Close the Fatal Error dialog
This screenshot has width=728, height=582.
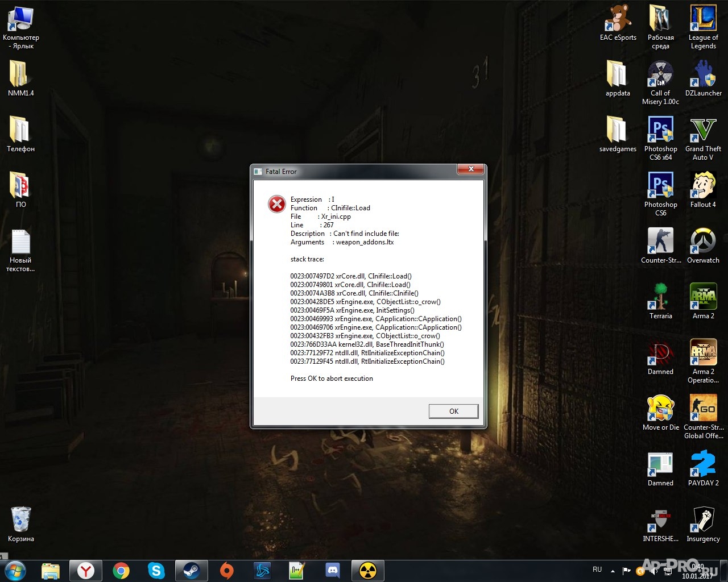coord(470,169)
